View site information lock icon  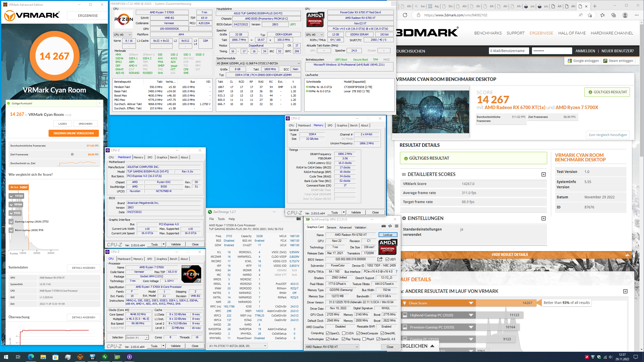pyautogui.click(x=419, y=15)
